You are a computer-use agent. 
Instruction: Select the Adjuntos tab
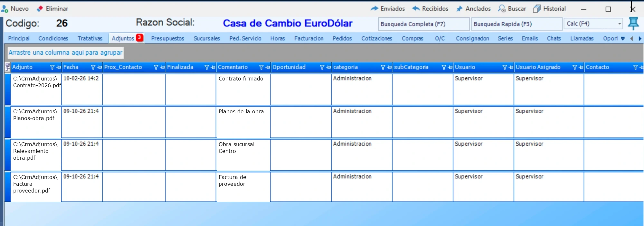point(127,38)
